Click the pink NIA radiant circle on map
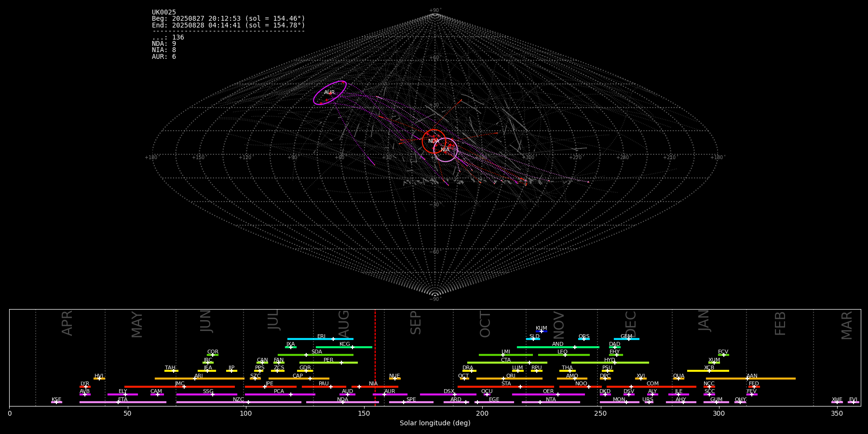The width and height of the screenshot is (868, 434). [446, 150]
